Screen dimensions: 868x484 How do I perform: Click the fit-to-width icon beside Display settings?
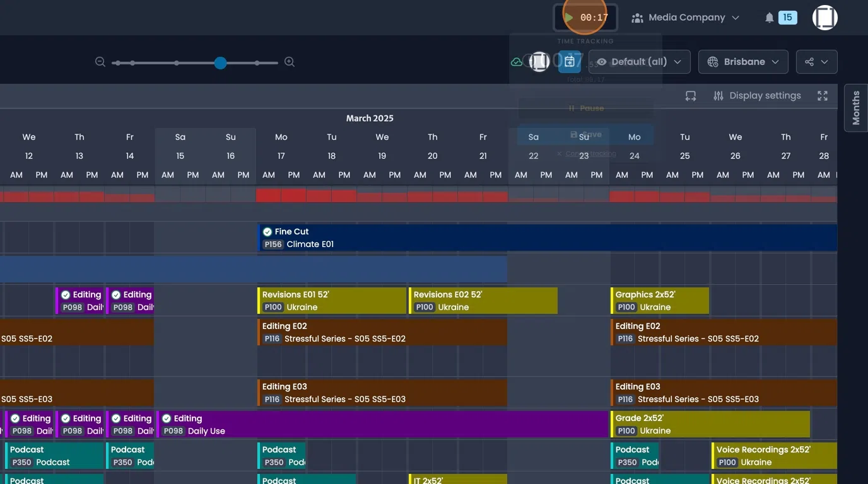coord(690,95)
